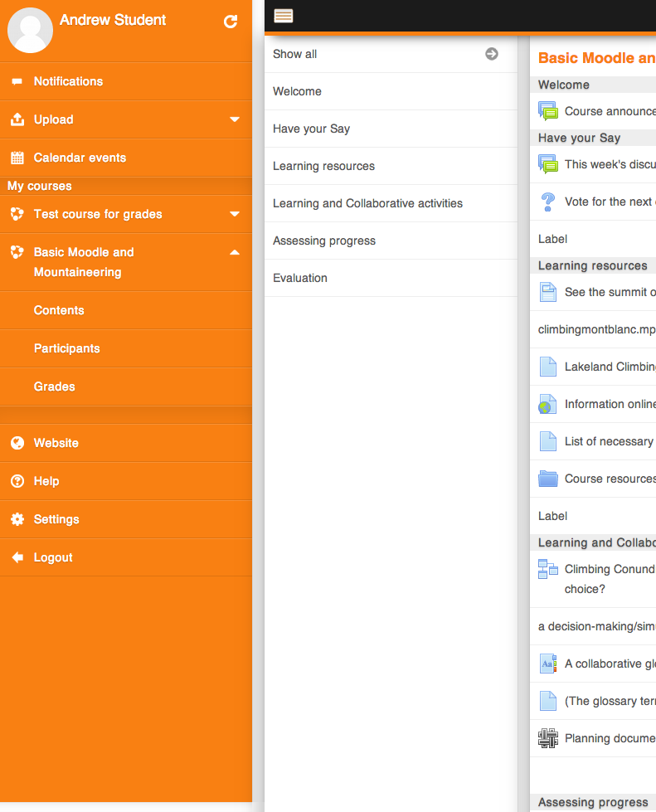Click the Basic Moodle course title heading
This screenshot has height=812, width=656.
[x=596, y=58]
